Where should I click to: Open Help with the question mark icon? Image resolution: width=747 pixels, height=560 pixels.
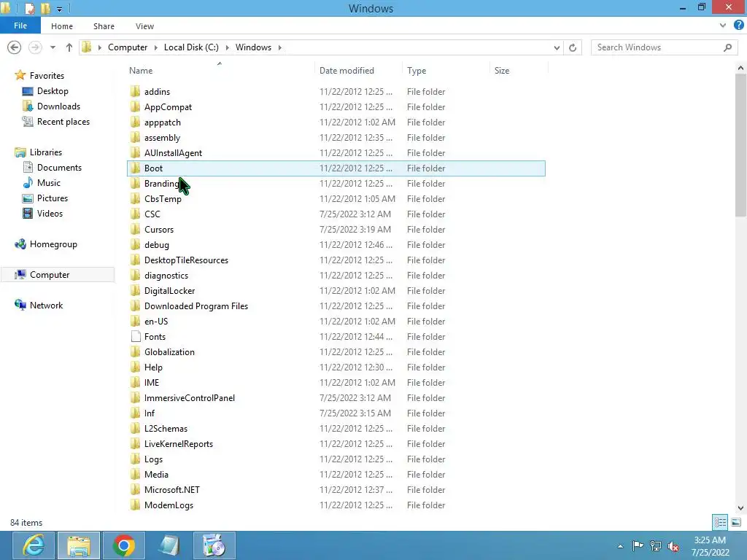[x=738, y=26]
